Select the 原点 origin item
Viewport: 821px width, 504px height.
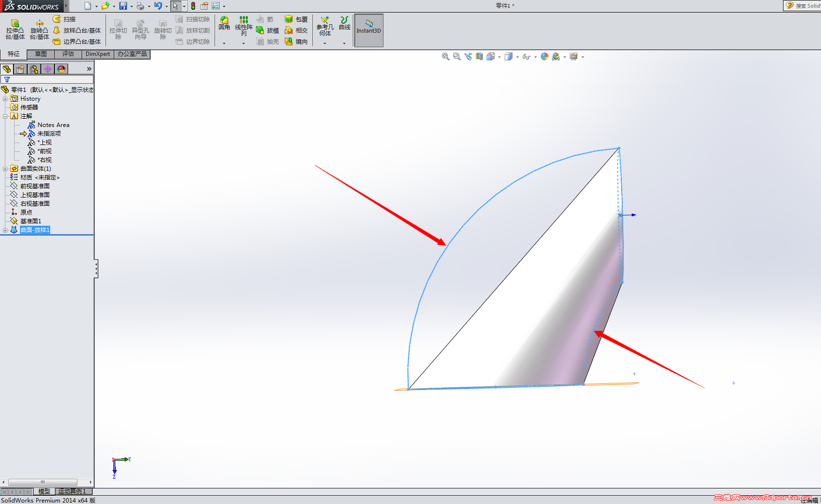tap(26, 213)
